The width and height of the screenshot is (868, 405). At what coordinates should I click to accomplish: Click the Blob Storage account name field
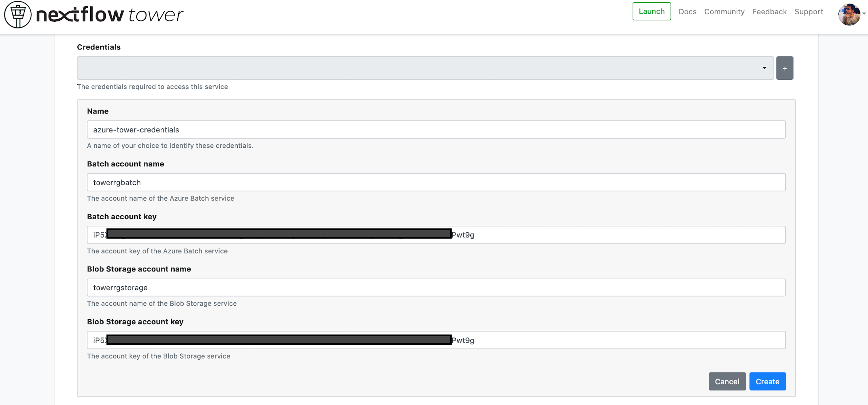pos(436,288)
